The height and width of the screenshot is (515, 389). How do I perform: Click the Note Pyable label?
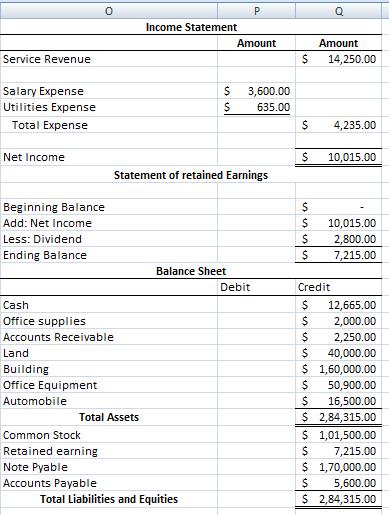35,467
